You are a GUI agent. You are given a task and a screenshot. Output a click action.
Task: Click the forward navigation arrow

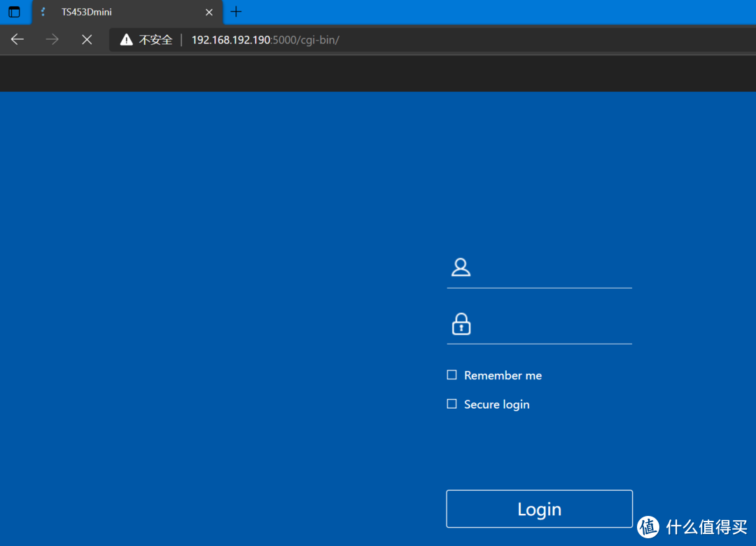pos(52,39)
